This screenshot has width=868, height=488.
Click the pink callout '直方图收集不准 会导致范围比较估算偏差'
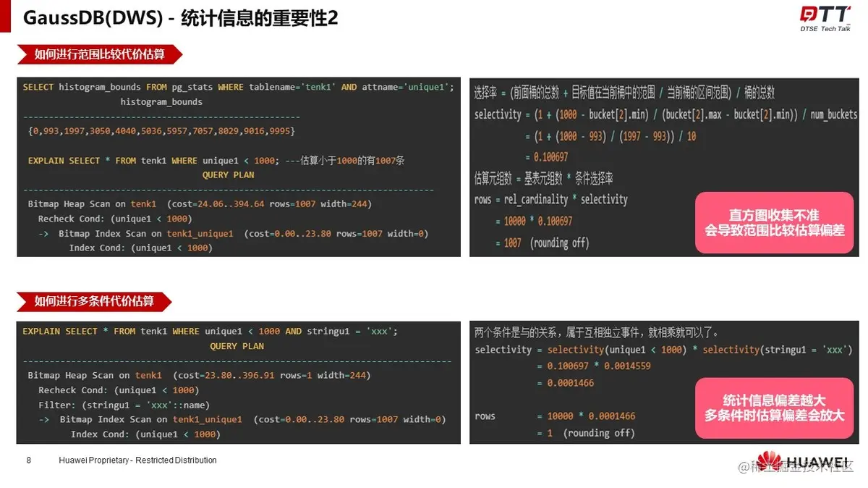coord(775,222)
